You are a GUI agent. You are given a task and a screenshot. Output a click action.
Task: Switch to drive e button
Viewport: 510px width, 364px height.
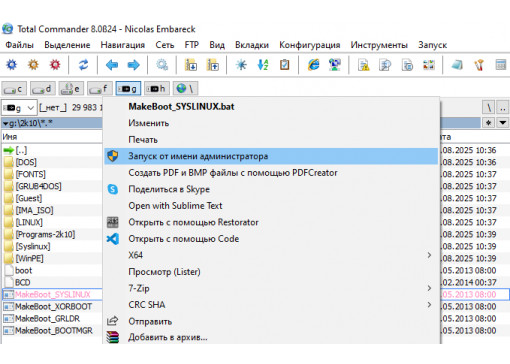coord(71,89)
